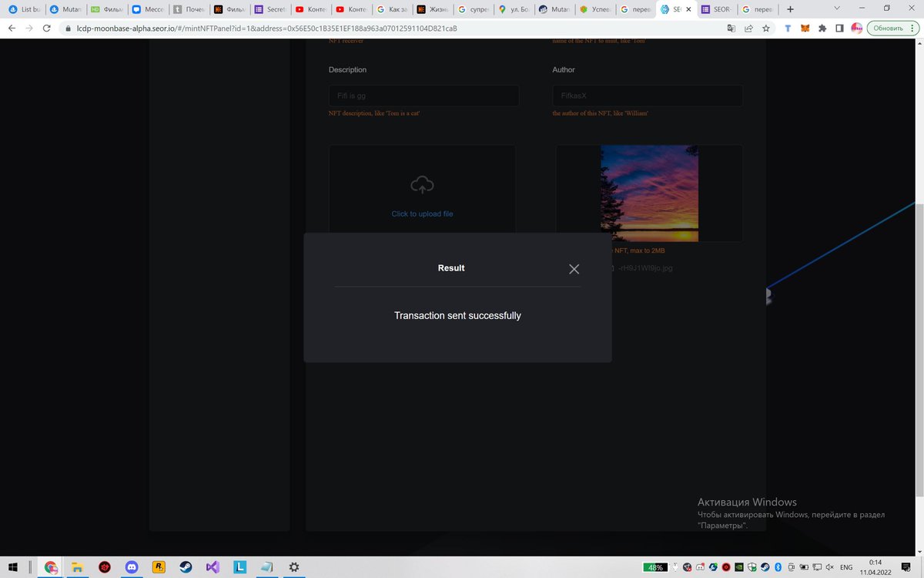
Task: Reload the page with the refresh icon
Action: pos(48,28)
